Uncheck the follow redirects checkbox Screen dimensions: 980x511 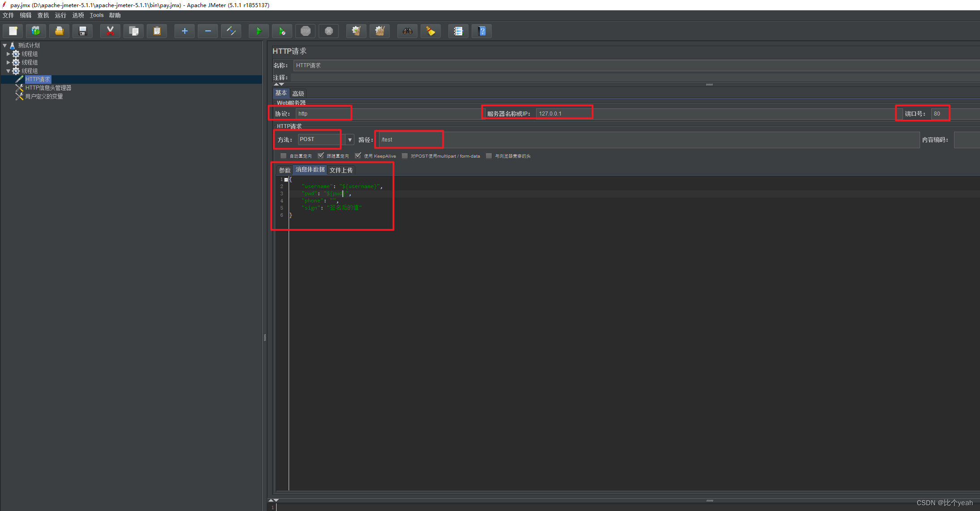tap(320, 156)
